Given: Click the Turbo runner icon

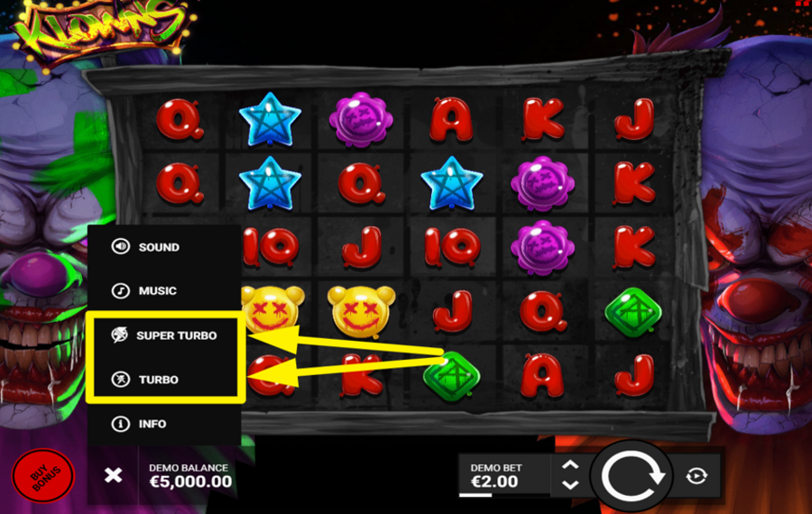Looking at the screenshot, I should click(x=121, y=380).
